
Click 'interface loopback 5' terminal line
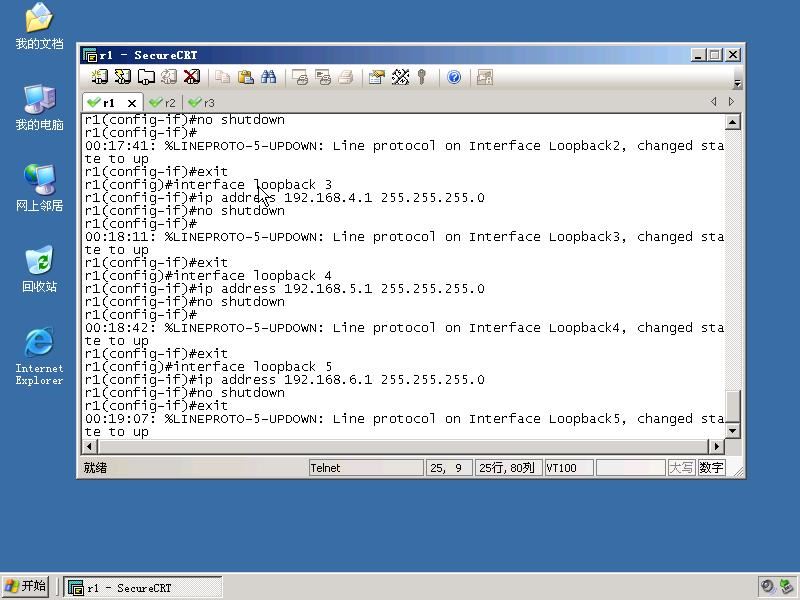pyautogui.click(x=208, y=367)
